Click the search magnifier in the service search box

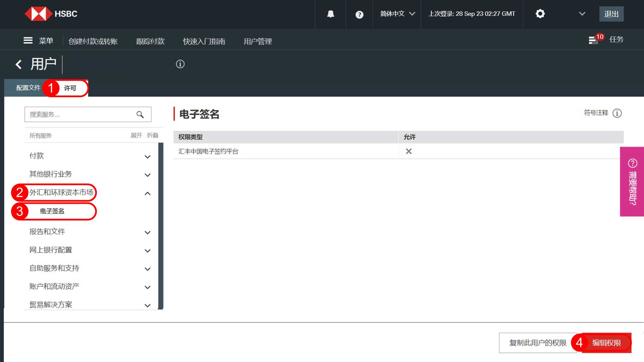coord(140,114)
